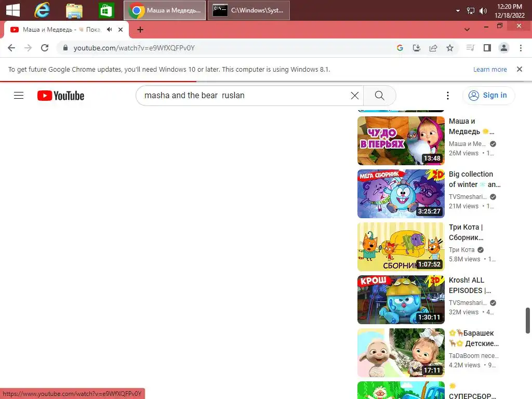Toggle Chrome's side panel
This screenshot has width=532, height=399.
[x=487, y=48]
